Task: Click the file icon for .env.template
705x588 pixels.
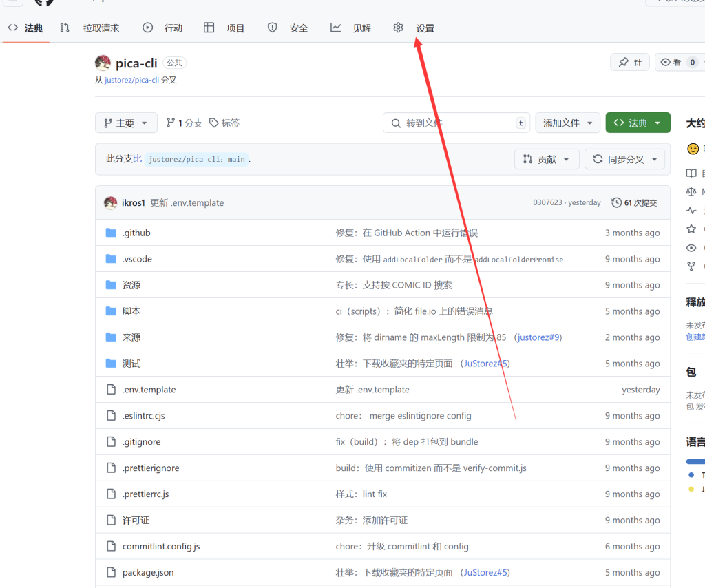Action: [111, 389]
